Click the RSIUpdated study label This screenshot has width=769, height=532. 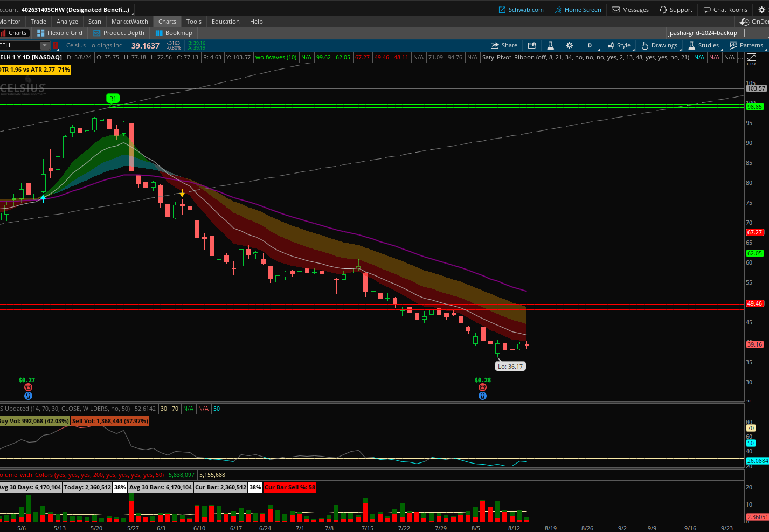click(65, 409)
